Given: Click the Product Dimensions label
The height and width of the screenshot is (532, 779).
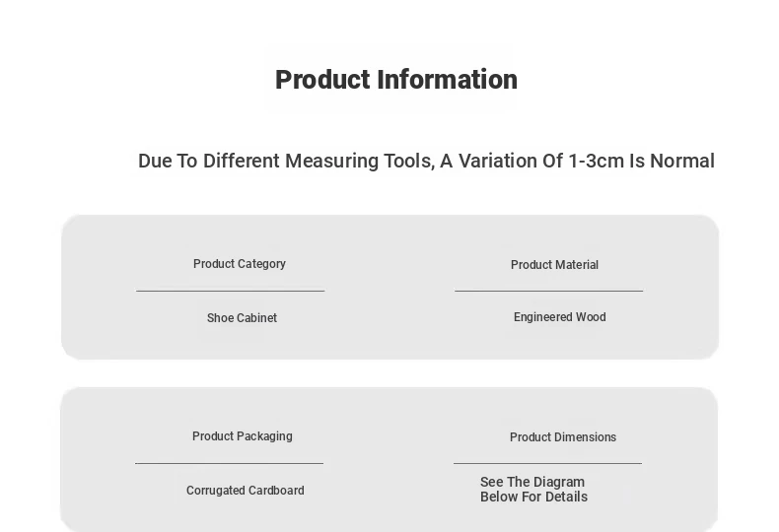Looking at the screenshot, I should click(563, 437).
